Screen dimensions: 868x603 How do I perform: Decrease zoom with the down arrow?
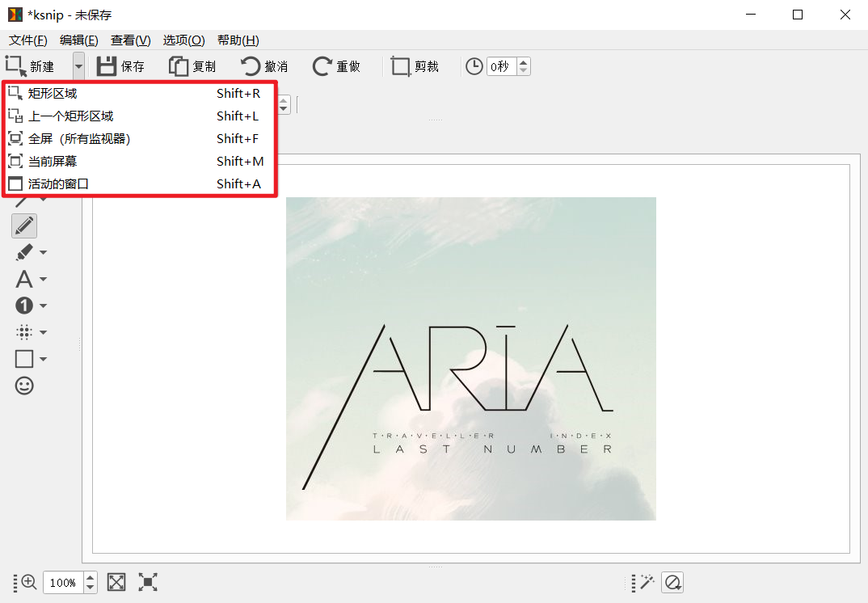coord(91,588)
